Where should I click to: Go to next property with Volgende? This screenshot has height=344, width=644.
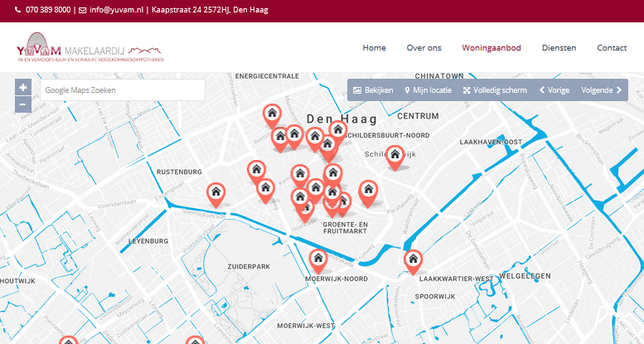point(601,90)
